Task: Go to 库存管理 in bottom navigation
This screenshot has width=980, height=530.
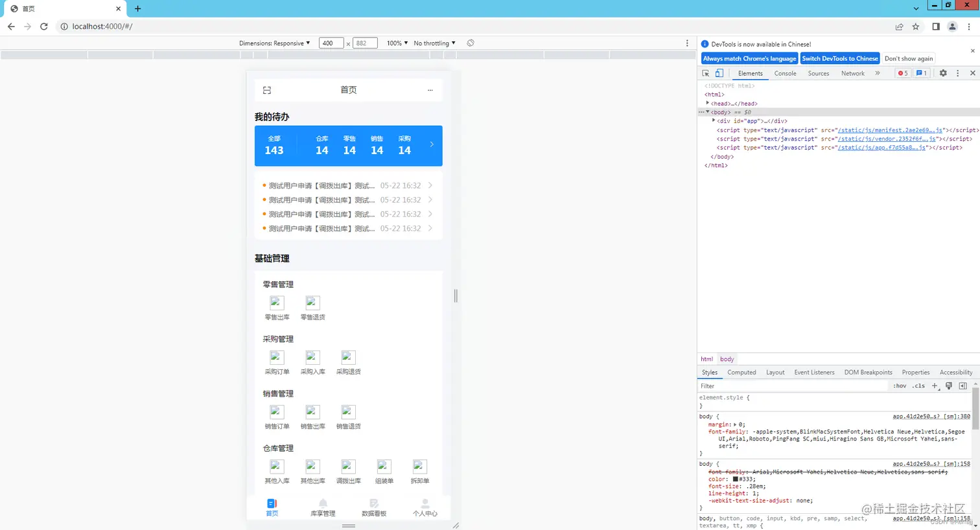Action: tap(323, 507)
